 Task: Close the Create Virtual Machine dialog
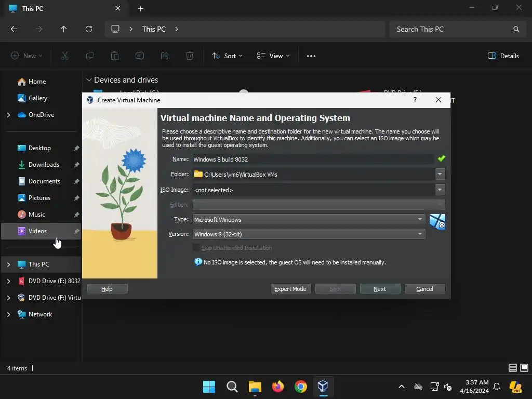click(x=438, y=100)
